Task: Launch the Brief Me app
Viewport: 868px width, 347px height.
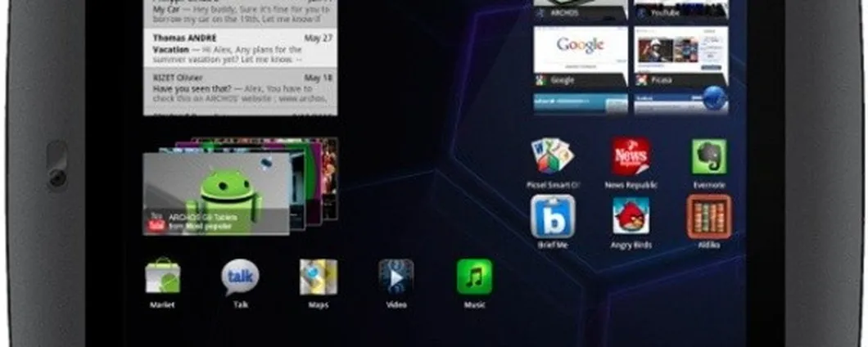Action: (x=553, y=216)
